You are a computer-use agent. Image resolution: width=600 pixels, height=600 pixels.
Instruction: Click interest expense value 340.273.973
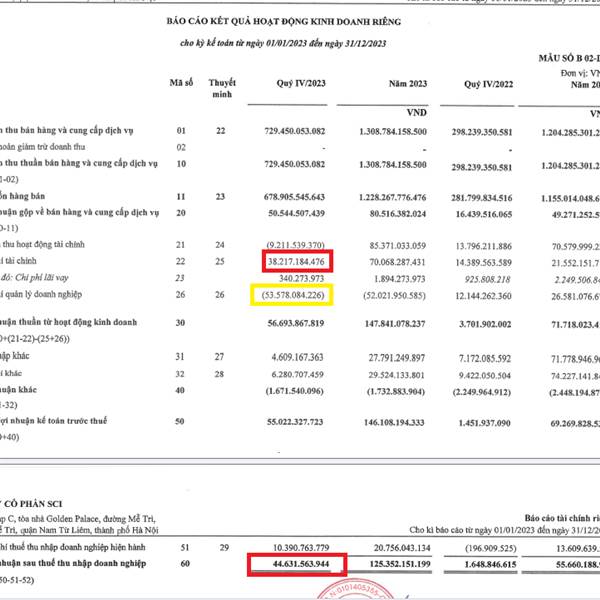[x=302, y=278]
